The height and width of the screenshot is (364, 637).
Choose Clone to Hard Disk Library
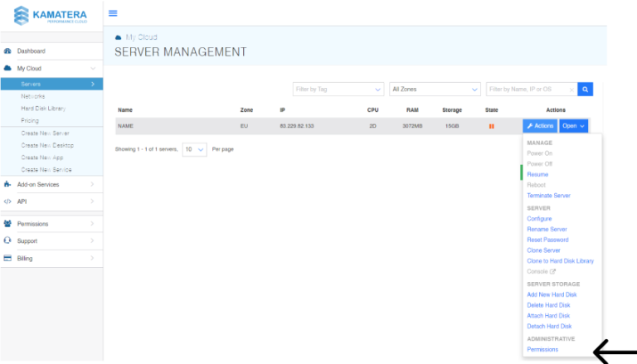560,261
